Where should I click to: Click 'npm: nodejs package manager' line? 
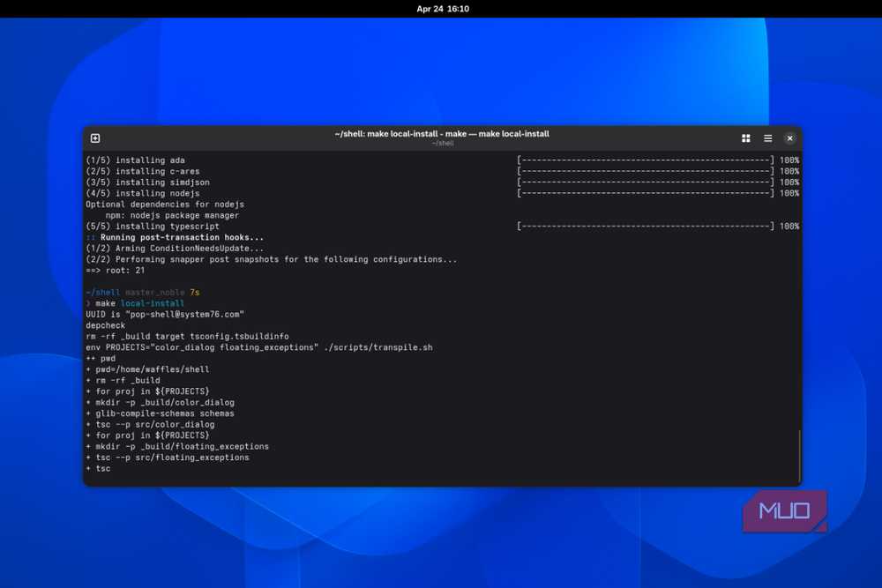point(172,215)
